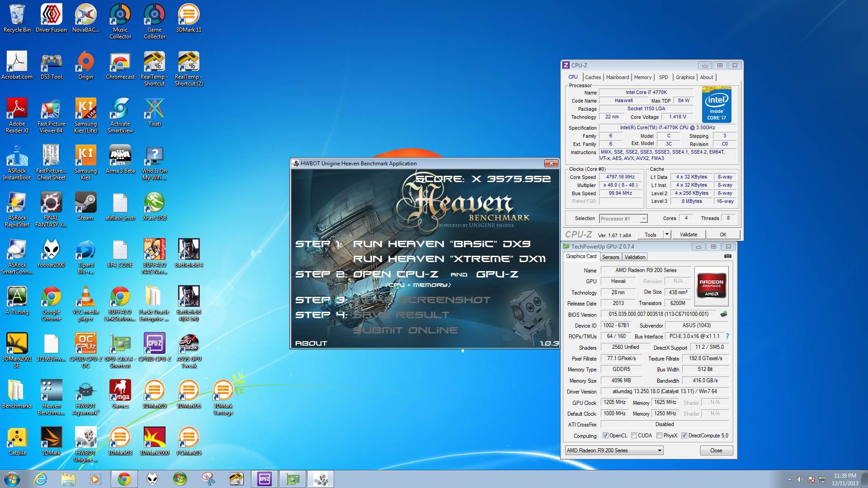The height and width of the screenshot is (488, 868).
Task: Open the BF4_CODE text file
Action: click(120, 253)
